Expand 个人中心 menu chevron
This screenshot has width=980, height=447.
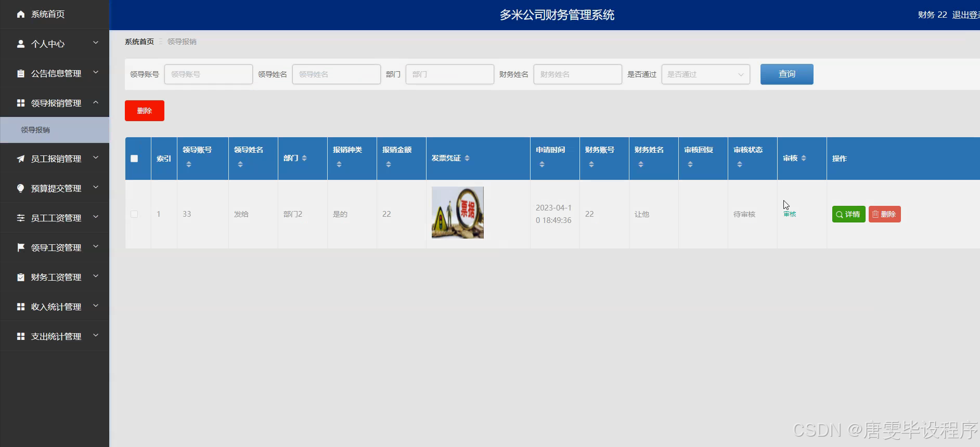coord(96,43)
